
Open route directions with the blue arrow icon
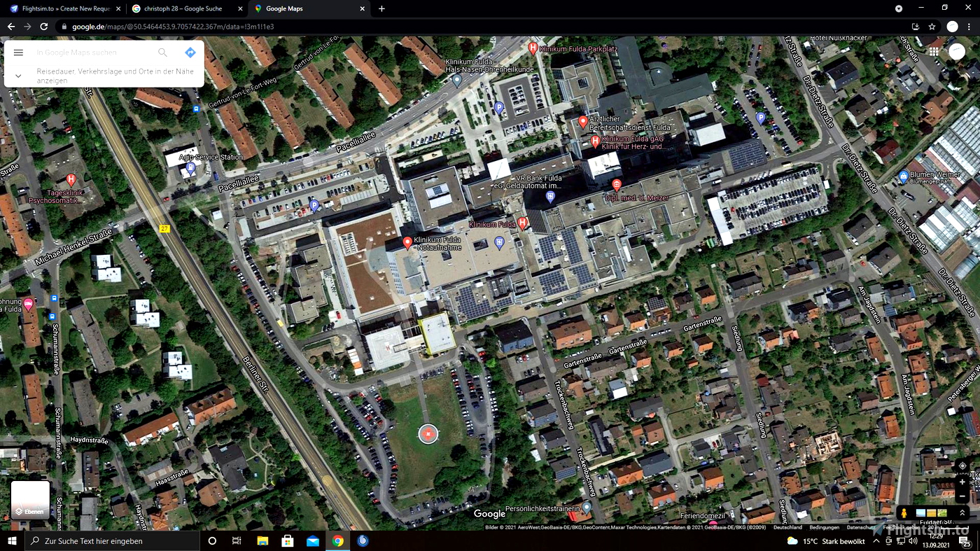190,53
